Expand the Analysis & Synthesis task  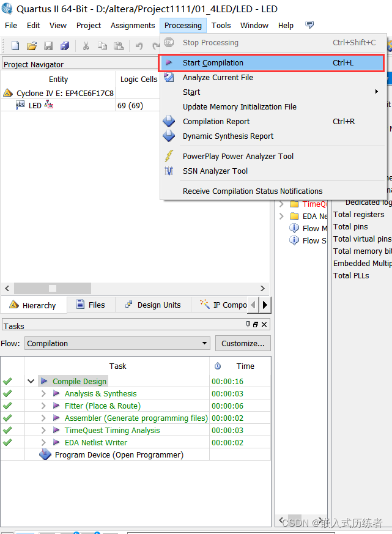pyautogui.click(x=43, y=393)
